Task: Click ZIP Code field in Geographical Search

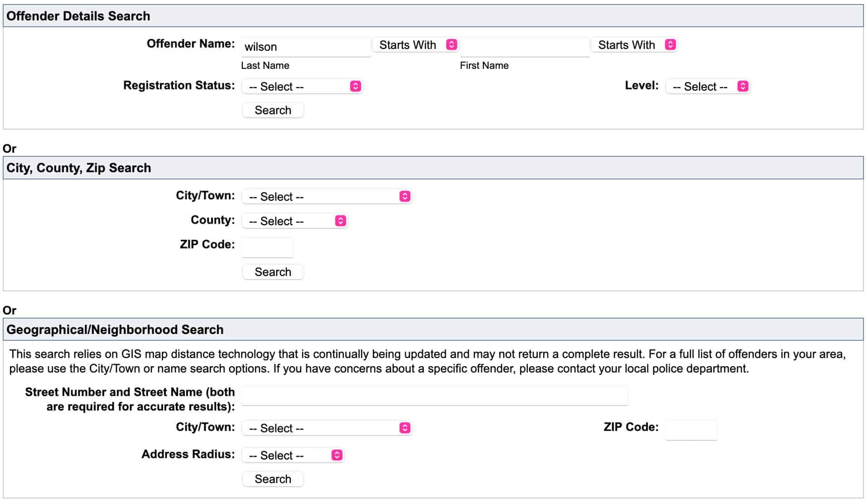Action: pyautogui.click(x=691, y=430)
